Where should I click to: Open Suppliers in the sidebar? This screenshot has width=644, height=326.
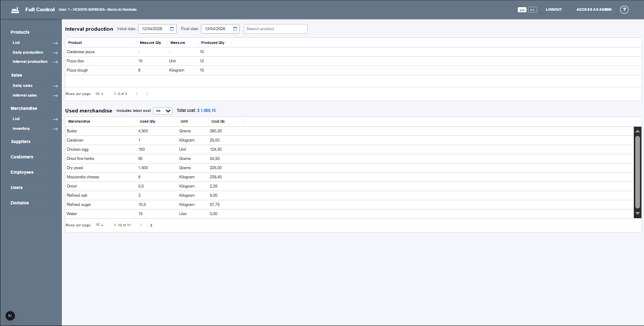click(20, 142)
